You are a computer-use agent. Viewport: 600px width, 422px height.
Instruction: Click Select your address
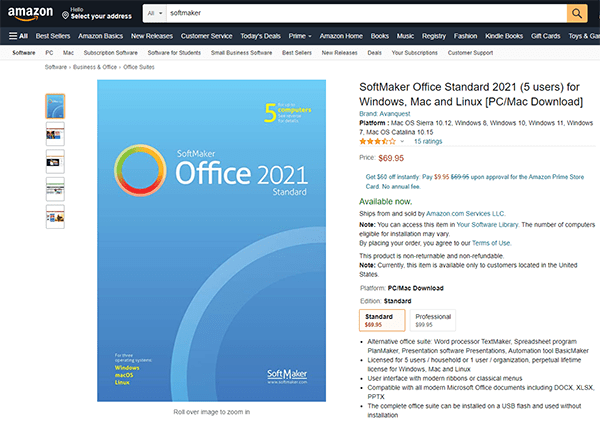click(x=101, y=16)
